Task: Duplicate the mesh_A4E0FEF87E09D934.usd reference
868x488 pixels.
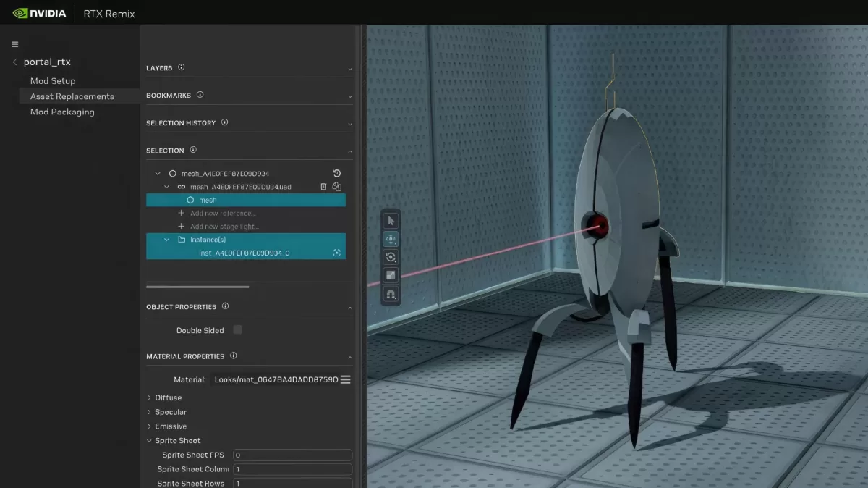Action: click(338, 186)
